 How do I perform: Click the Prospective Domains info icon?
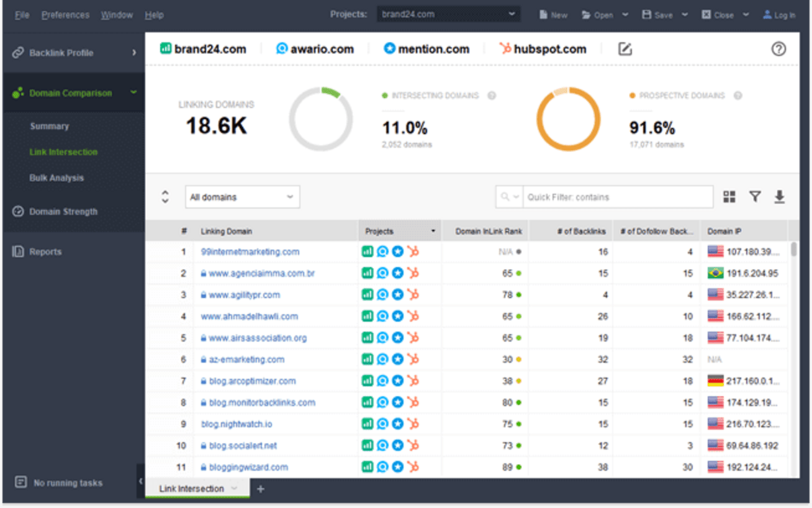[738, 96]
